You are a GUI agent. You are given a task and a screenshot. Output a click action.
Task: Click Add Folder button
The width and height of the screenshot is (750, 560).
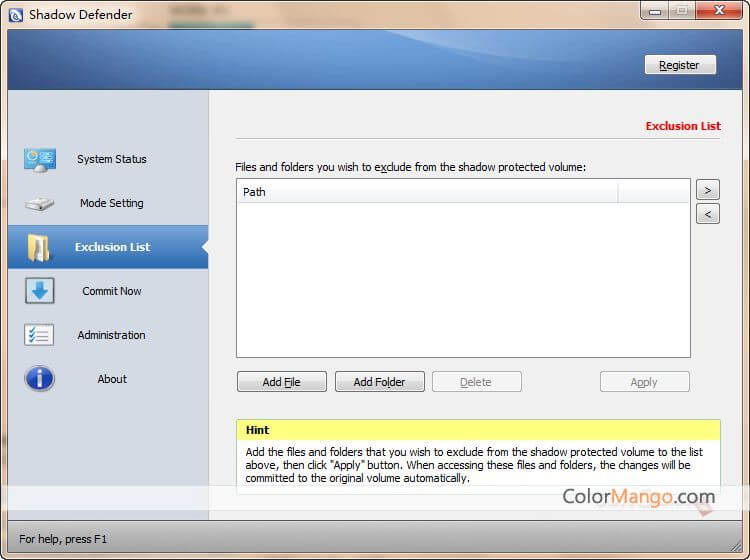(x=380, y=382)
